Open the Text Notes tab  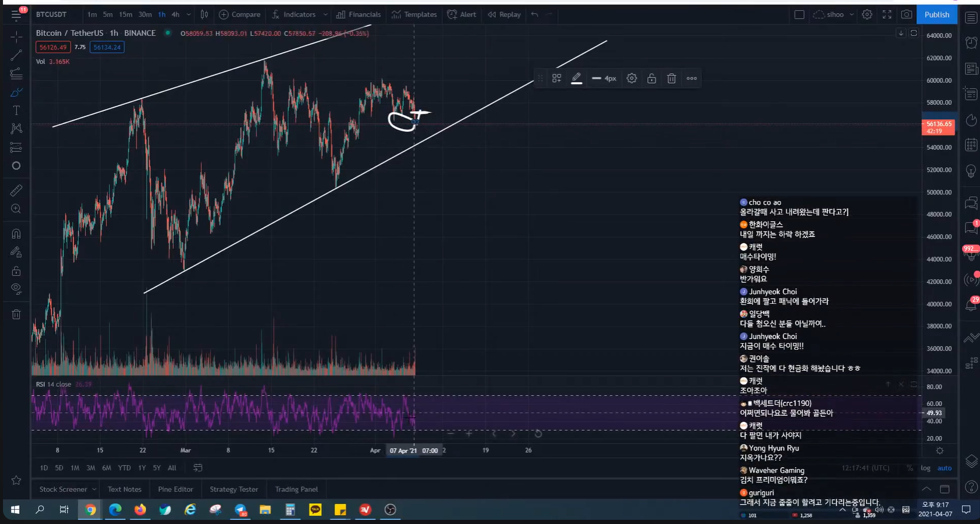125,489
